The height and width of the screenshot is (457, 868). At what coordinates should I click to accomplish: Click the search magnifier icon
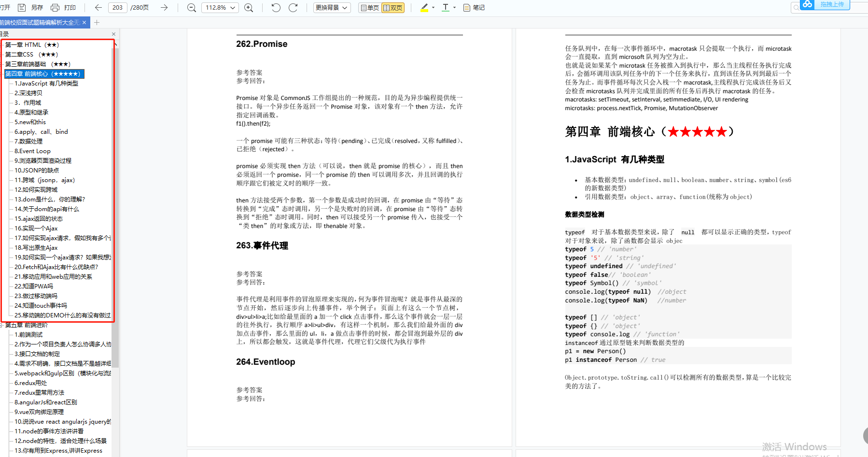pos(796,7)
